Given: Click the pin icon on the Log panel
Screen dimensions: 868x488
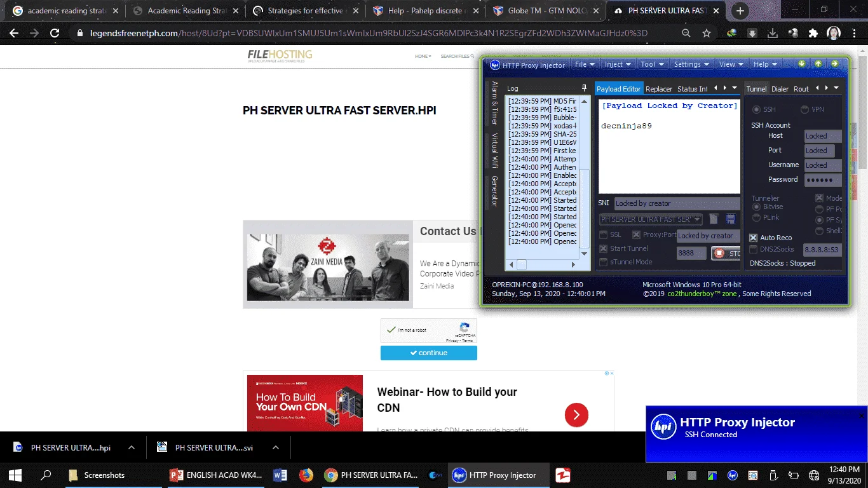Looking at the screenshot, I should (x=584, y=88).
